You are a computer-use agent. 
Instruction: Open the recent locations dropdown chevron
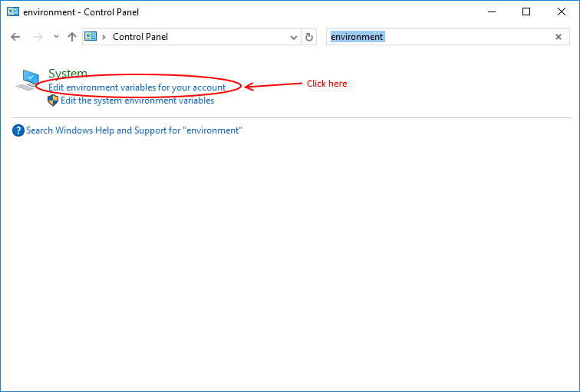[56, 37]
